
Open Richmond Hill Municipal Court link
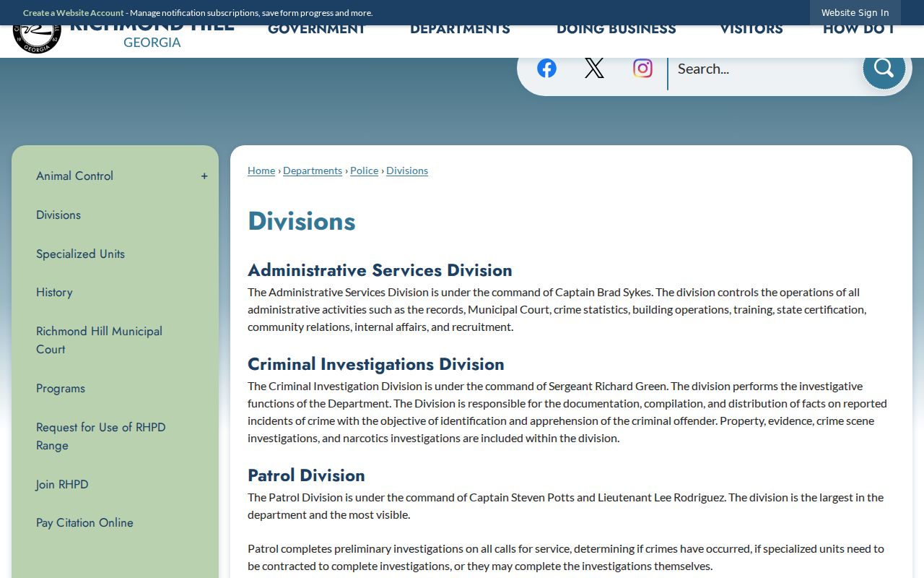point(100,340)
